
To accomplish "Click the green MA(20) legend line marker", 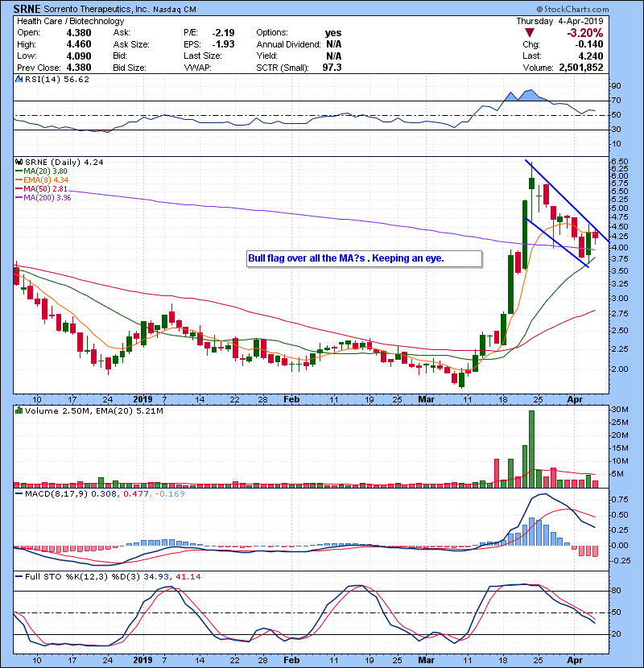I will (19, 171).
